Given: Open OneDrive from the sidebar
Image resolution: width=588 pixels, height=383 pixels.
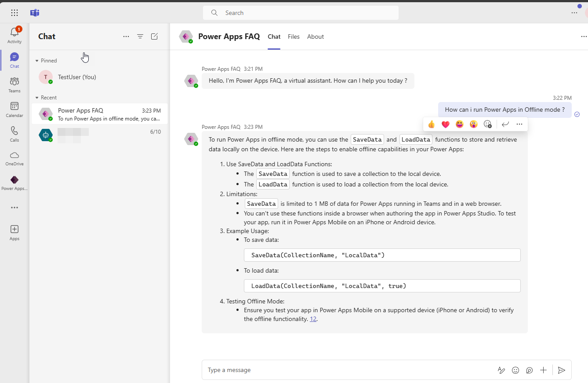Looking at the screenshot, I should point(14,158).
